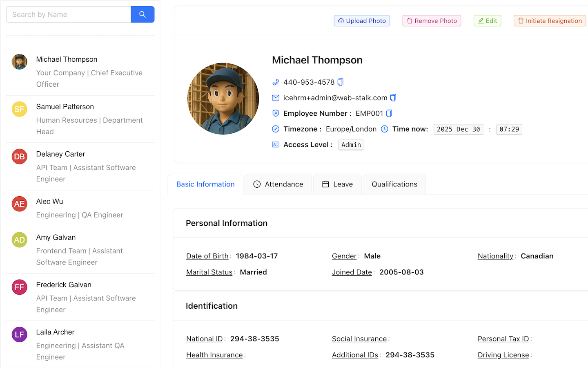This screenshot has width=588, height=368.
Task: Click the ID badge icon beside Access Level
Action: [x=276, y=144]
